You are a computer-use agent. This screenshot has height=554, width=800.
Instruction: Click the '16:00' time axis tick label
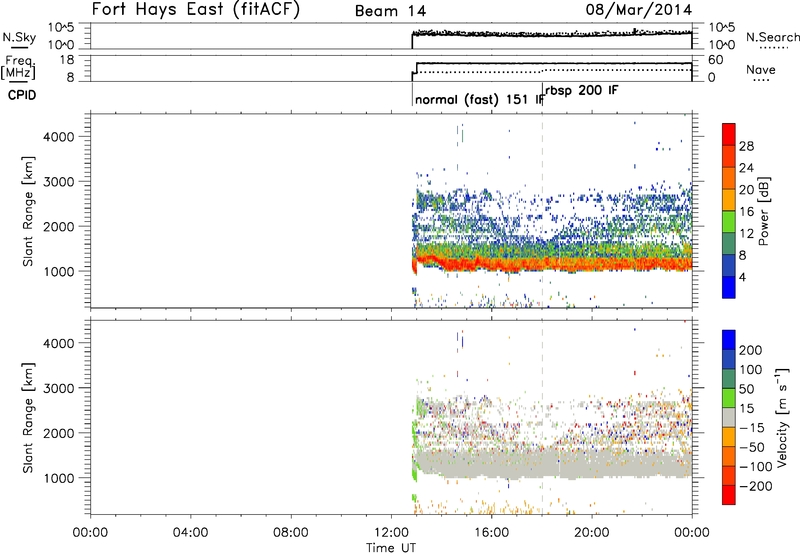point(491,533)
